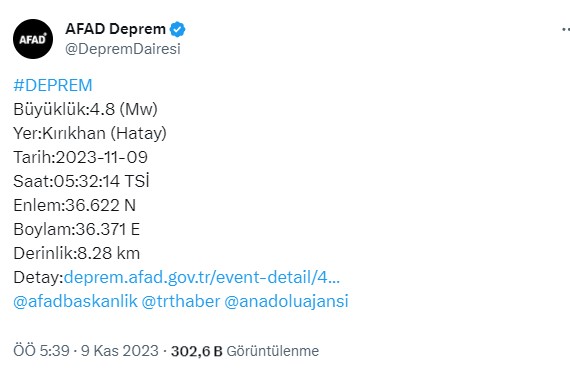The image size is (570, 369).
Task: Open the #DEPREM hashtag
Action: (x=53, y=85)
